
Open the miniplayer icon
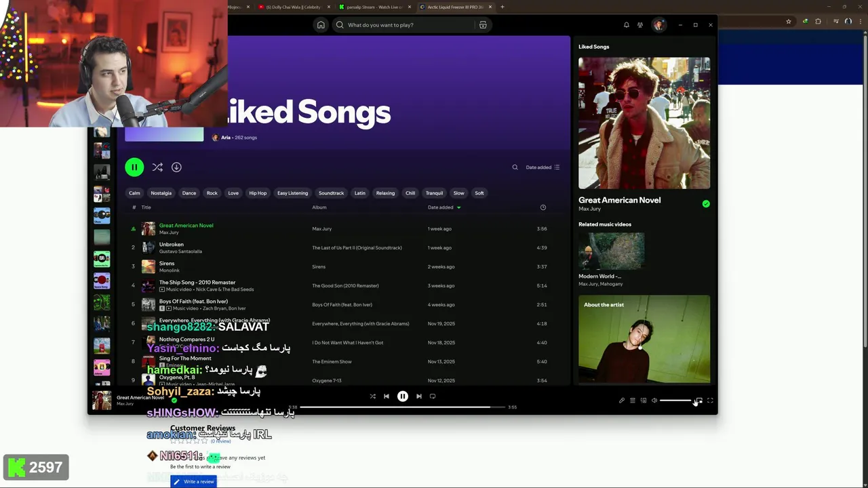[x=699, y=401]
